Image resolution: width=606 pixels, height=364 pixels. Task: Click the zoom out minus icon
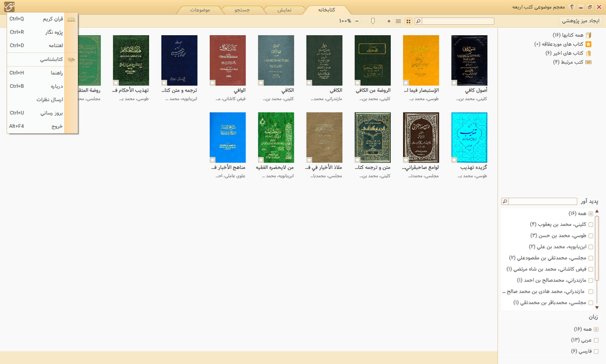[357, 21]
